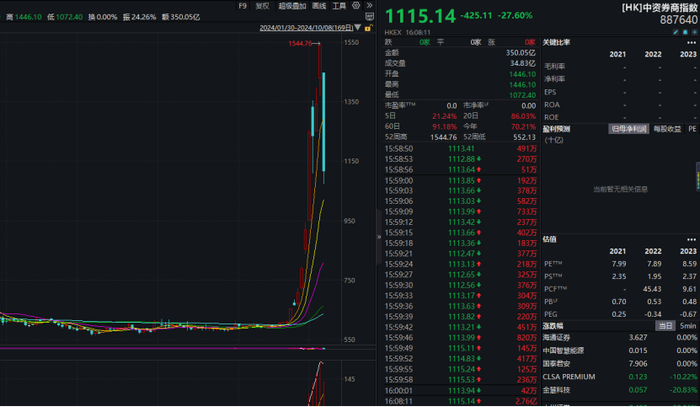
Task: Switch to 每股收益 forecast tab
Action: coord(667,129)
